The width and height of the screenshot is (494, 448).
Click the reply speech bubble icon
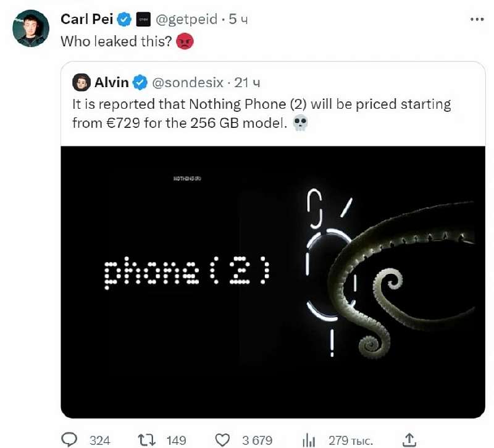[x=70, y=439]
